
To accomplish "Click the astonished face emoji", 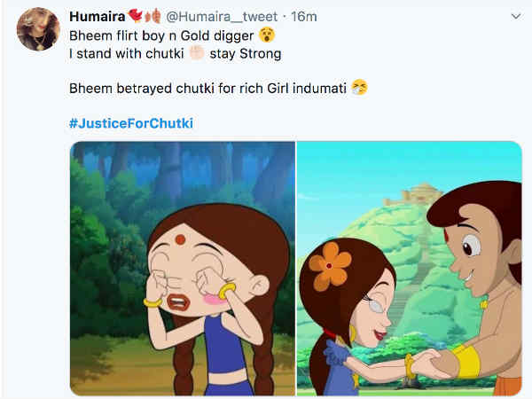I will (266, 35).
